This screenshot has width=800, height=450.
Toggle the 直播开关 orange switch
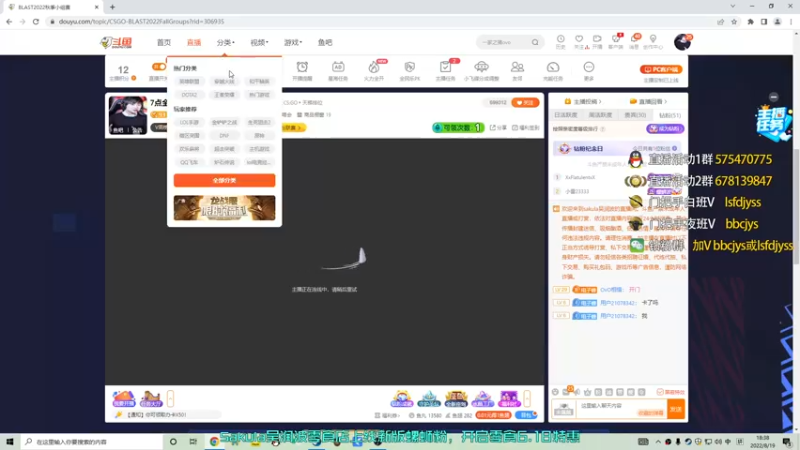click(x=159, y=67)
